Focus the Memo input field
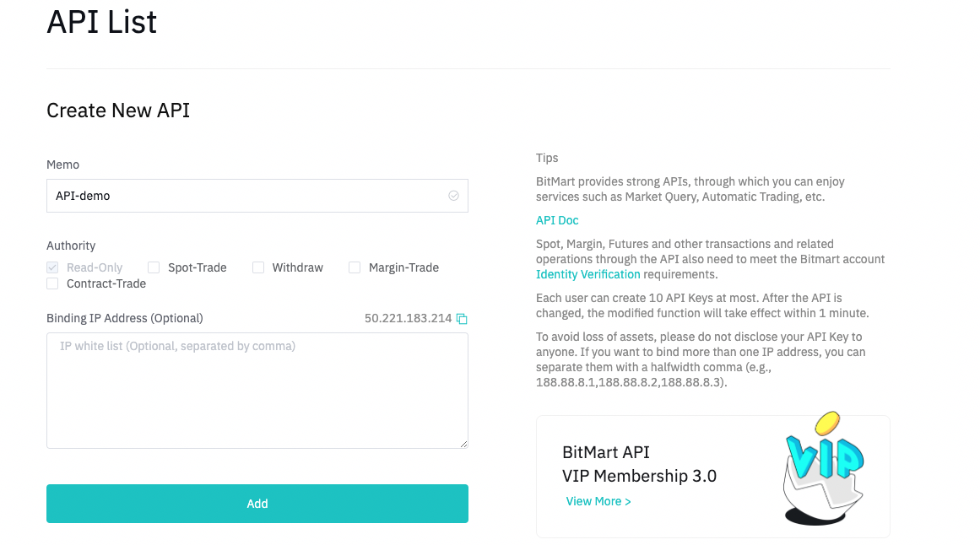Image resolution: width=980 pixels, height=545 pixels. click(x=245, y=196)
